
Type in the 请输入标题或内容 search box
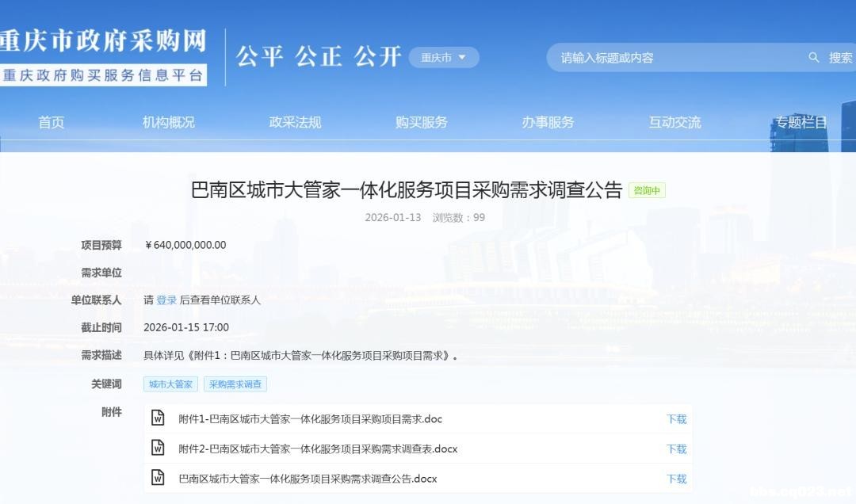674,58
